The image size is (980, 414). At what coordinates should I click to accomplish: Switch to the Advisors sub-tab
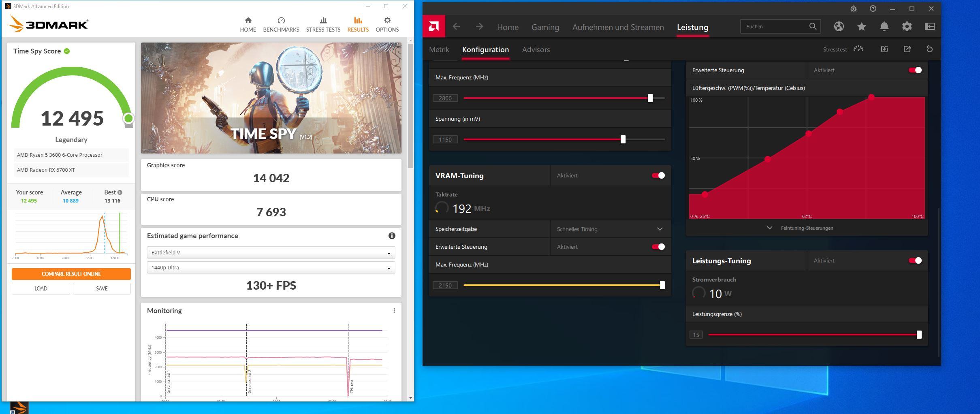point(536,49)
